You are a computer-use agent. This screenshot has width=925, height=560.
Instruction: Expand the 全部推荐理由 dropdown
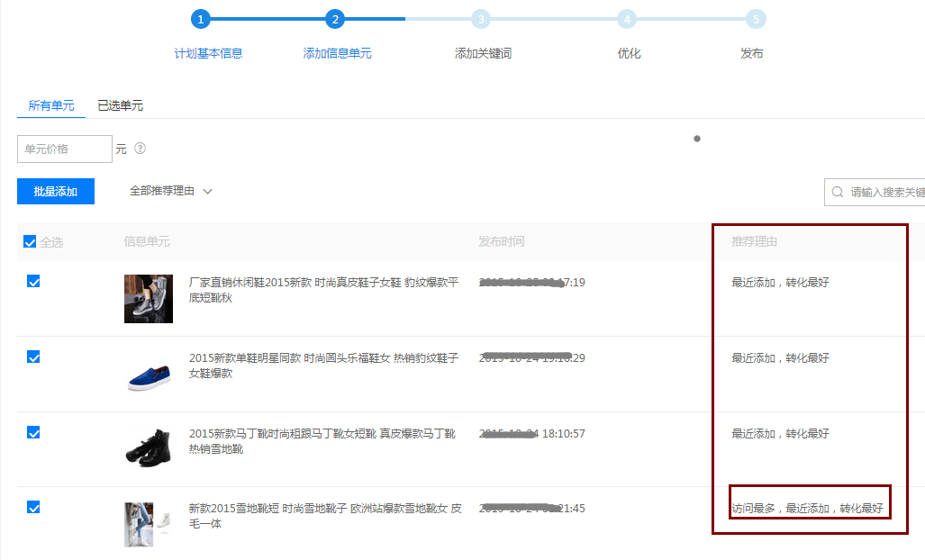(x=170, y=191)
